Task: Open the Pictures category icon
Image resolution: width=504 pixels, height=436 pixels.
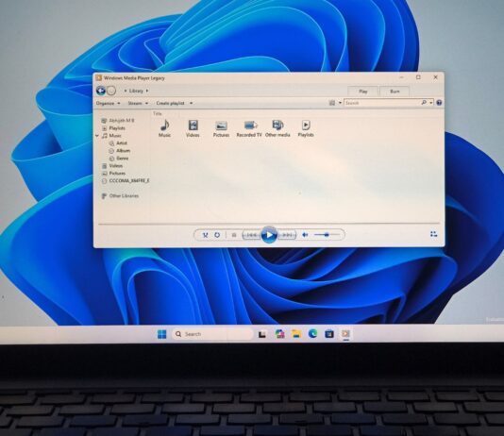Action: [221, 128]
